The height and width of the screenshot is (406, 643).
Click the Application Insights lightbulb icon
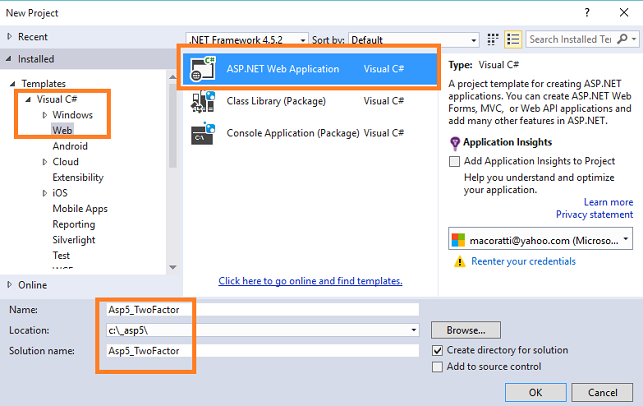click(x=455, y=143)
